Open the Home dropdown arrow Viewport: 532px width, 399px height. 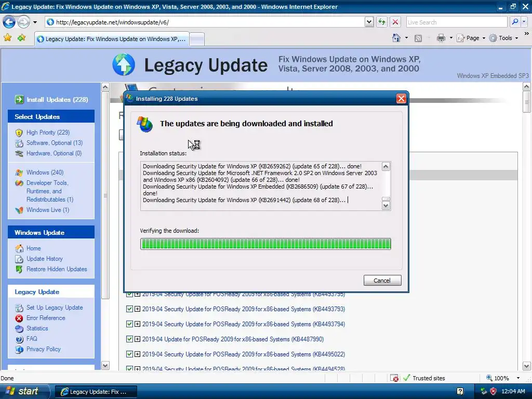(x=406, y=38)
